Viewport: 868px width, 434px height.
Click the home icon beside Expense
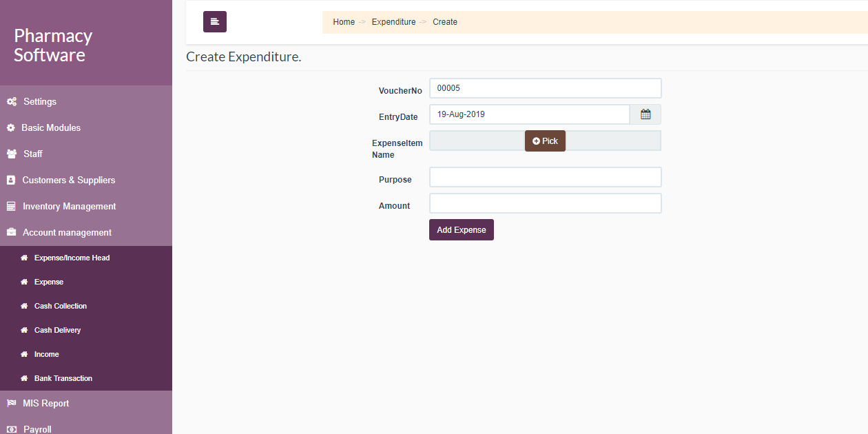(x=24, y=282)
